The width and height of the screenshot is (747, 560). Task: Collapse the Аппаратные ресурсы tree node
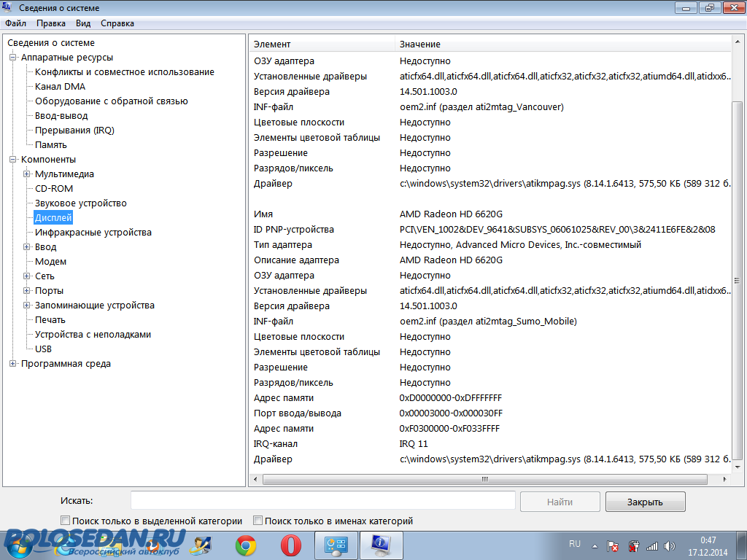coord(12,58)
